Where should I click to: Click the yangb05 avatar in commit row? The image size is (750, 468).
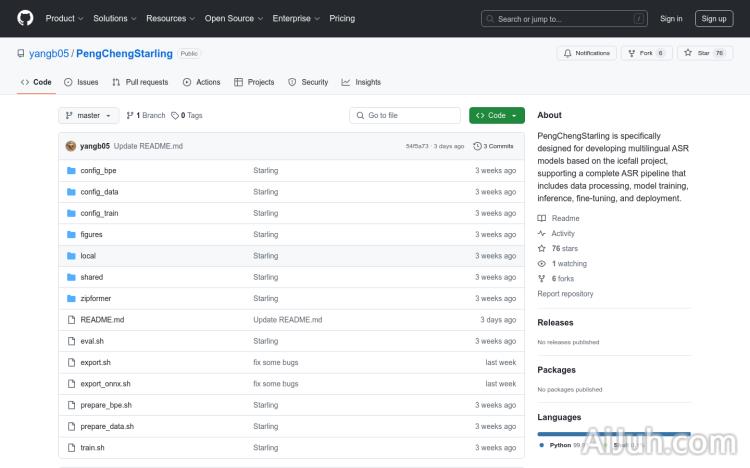pos(71,146)
